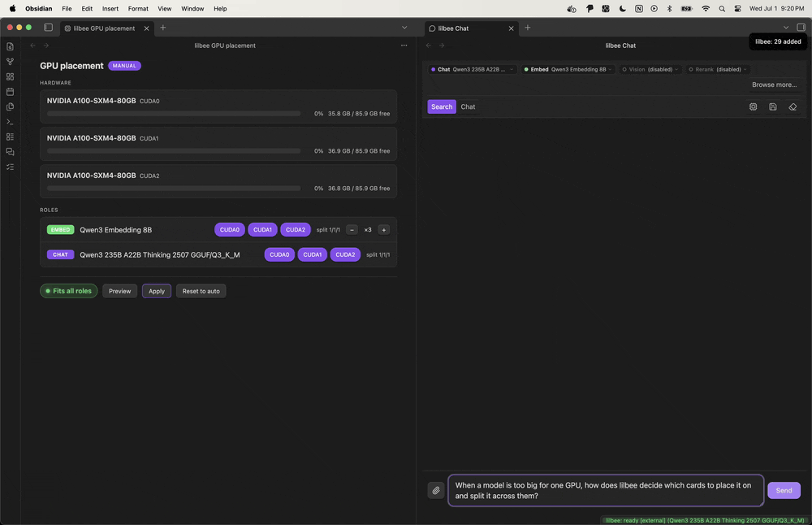Open Spotlight search in the macOS menu bar
This screenshot has height=525, width=812.
722,9
